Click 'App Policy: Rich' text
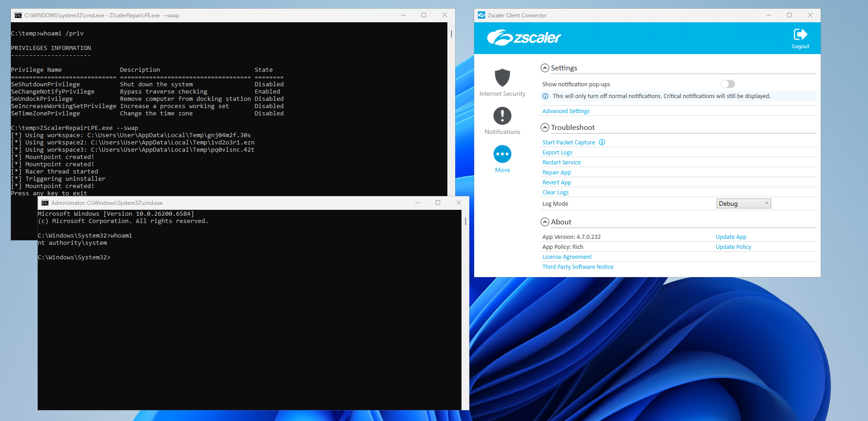Screen dimensions: 868x421 [562, 247]
